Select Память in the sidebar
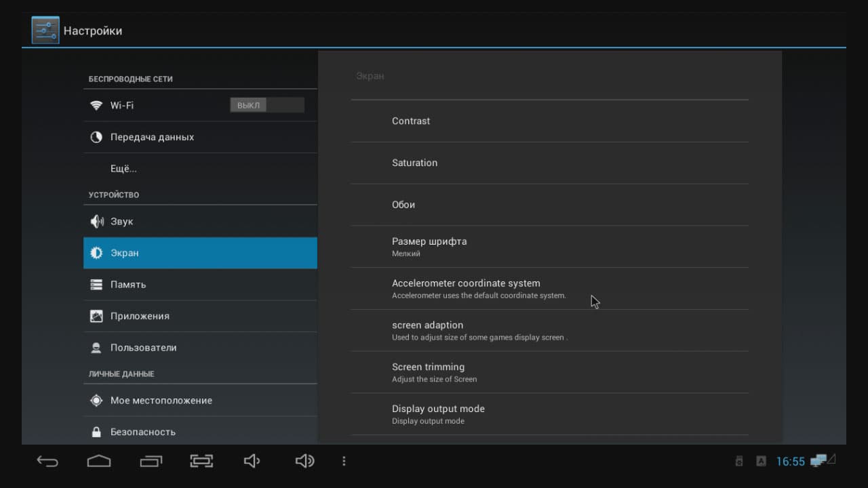Viewport: 868px width, 488px height. click(x=200, y=285)
